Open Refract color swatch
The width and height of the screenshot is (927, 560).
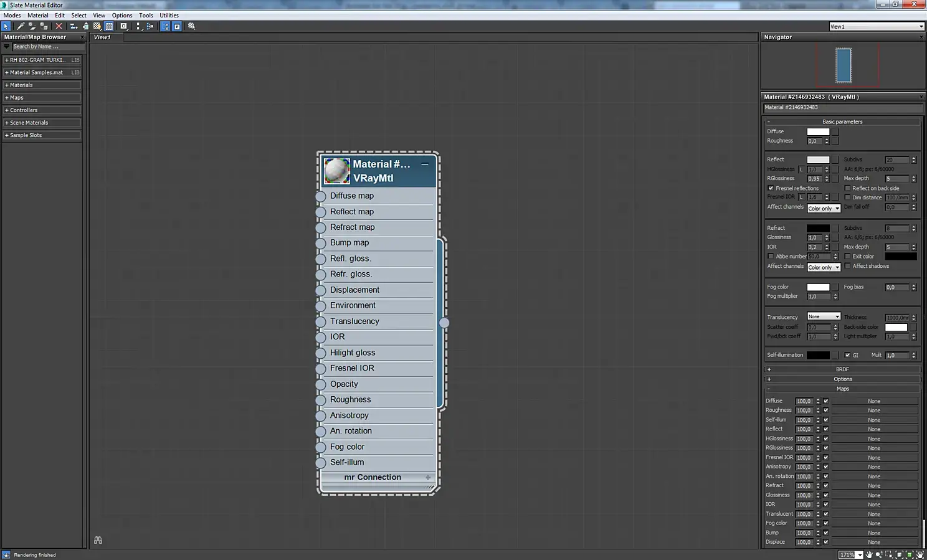click(x=818, y=228)
